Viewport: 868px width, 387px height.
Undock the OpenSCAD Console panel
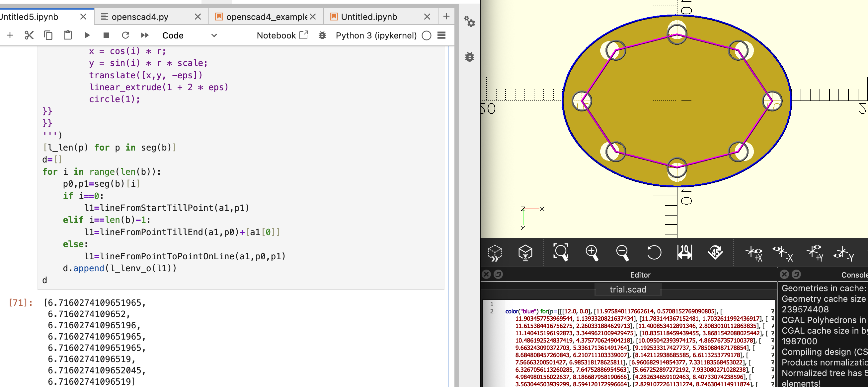(796, 275)
